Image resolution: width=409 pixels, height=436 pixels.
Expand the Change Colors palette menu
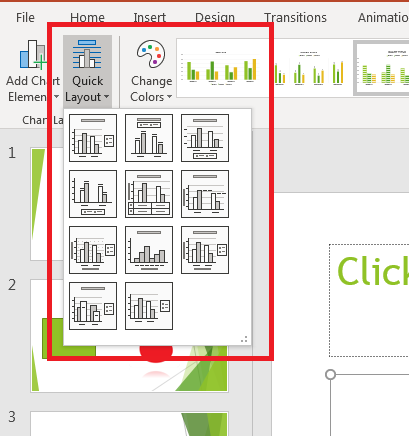151,71
